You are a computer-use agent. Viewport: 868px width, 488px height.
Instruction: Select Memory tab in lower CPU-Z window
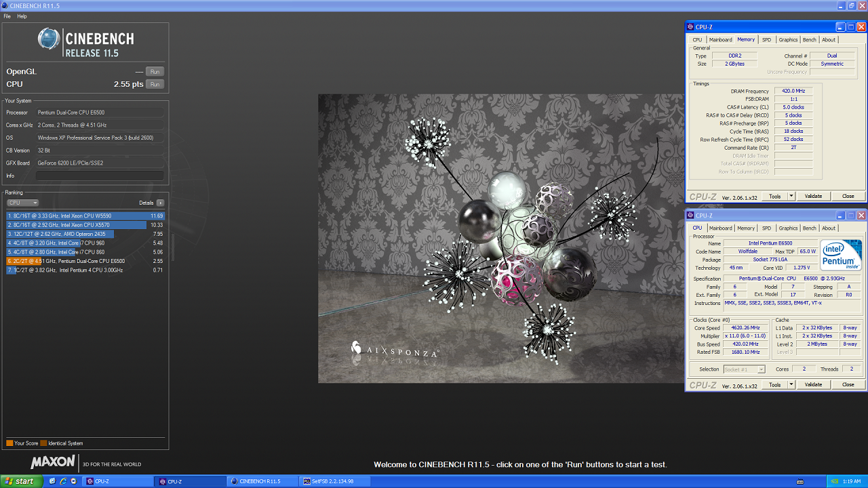pos(746,228)
